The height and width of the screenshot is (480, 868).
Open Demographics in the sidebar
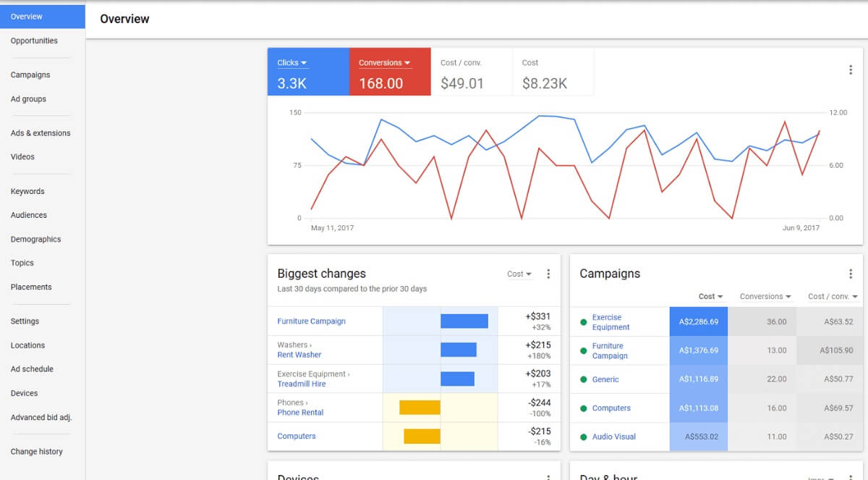[35, 240]
